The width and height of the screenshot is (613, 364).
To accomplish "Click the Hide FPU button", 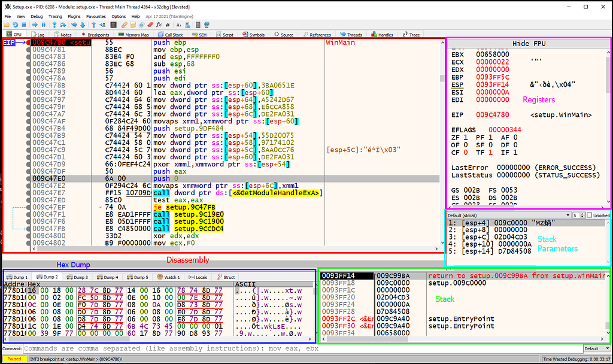I will pos(529,43).
